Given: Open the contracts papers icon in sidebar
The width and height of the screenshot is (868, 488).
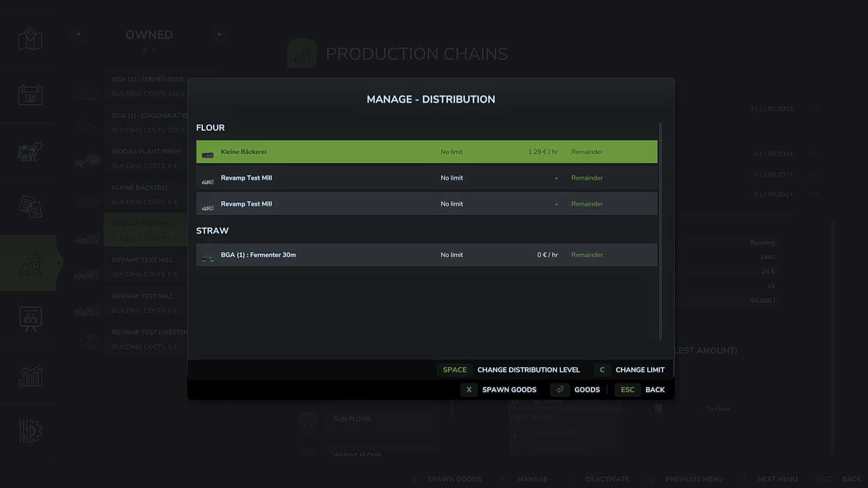Looking at the screenshot, I should [x=30, y=207].
